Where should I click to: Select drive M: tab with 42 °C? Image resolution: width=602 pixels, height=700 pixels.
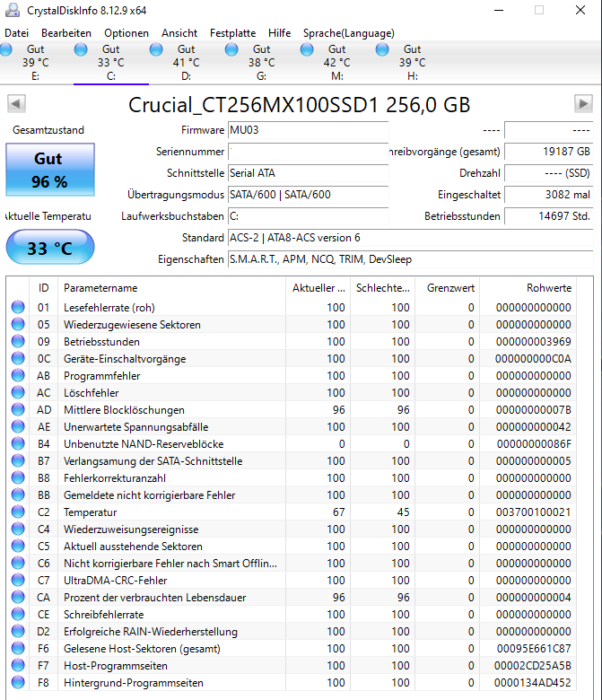coord(337,63)
